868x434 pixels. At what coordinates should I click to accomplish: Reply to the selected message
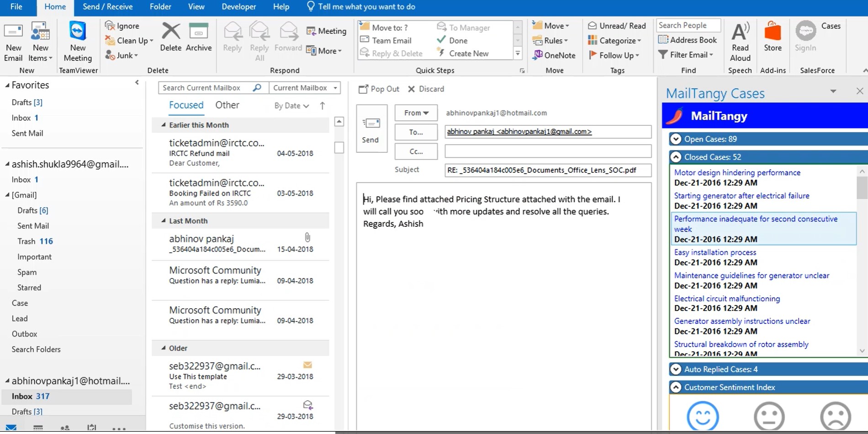233,38
